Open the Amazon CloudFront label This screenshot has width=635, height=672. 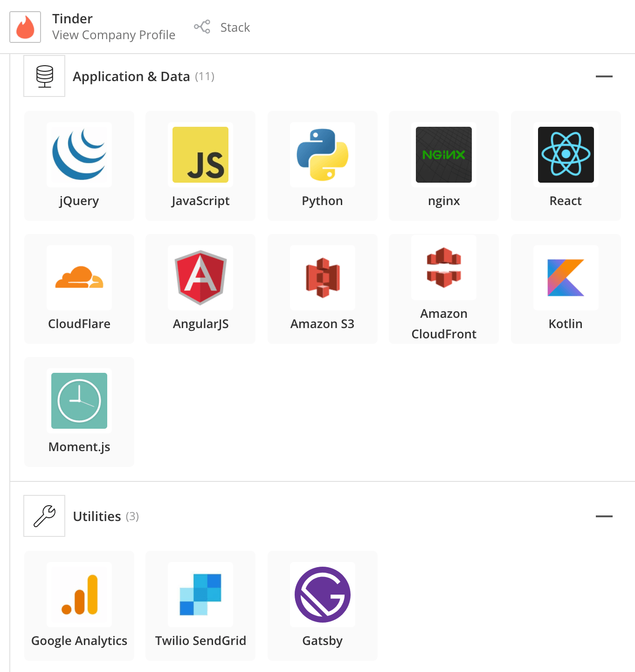click(444, 324)
